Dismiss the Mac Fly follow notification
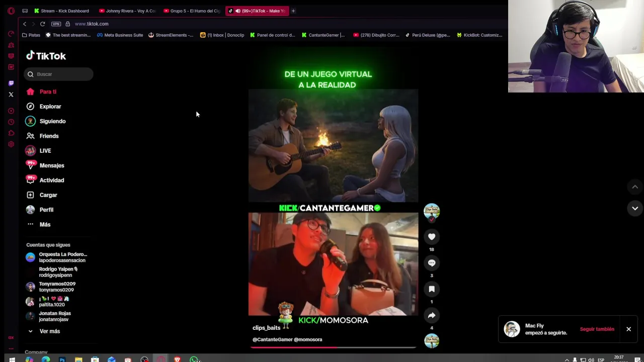 point(628,329)
